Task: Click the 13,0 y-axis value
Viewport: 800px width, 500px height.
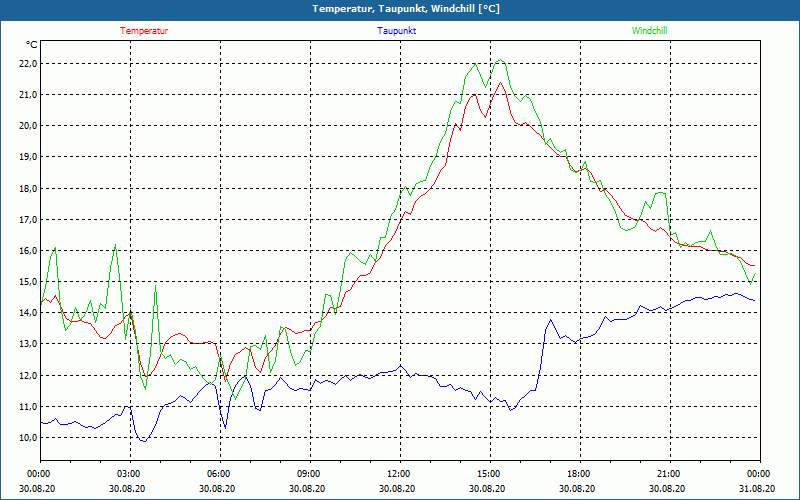Action: point(28,344)
